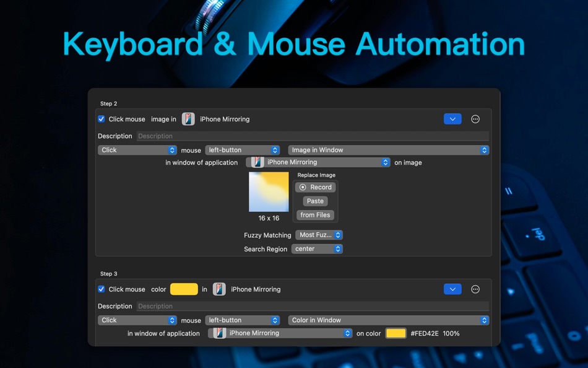This screenshot has height=368, width=588.
Task: Uncheck the Step 2 Click mouse checkbox
Action: pos(102,119)
